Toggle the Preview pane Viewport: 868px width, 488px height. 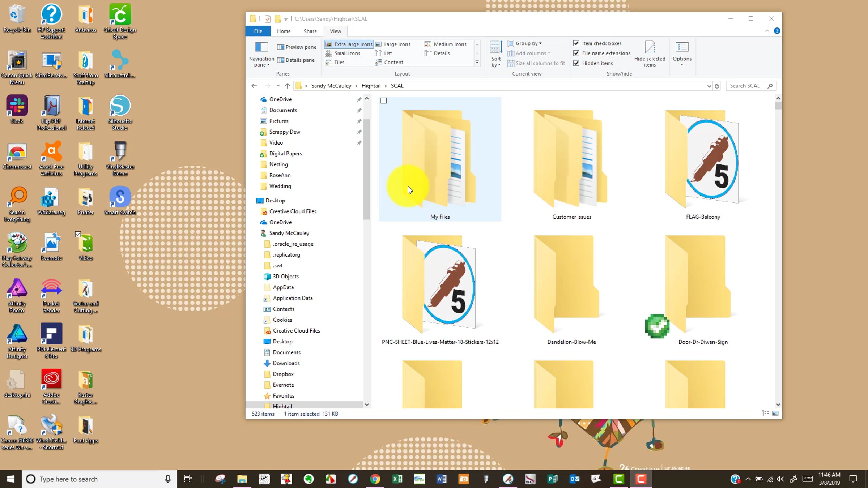[297, 47]
